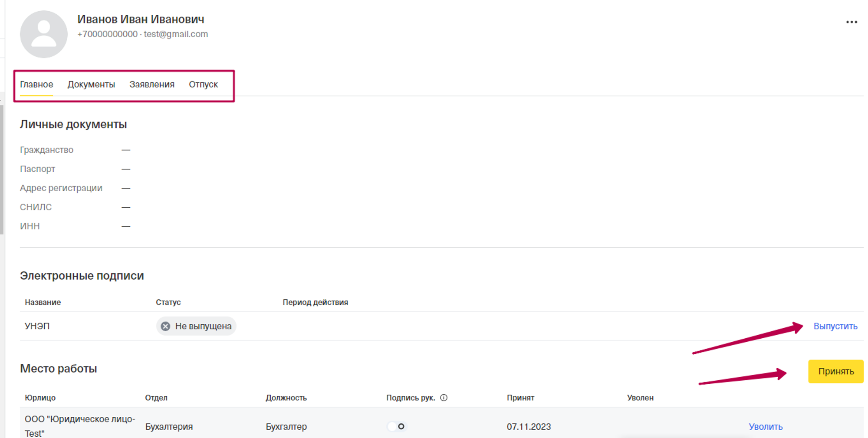Click the info icon next to Подпись рук.
868x438 pixels.
[444, 398]
